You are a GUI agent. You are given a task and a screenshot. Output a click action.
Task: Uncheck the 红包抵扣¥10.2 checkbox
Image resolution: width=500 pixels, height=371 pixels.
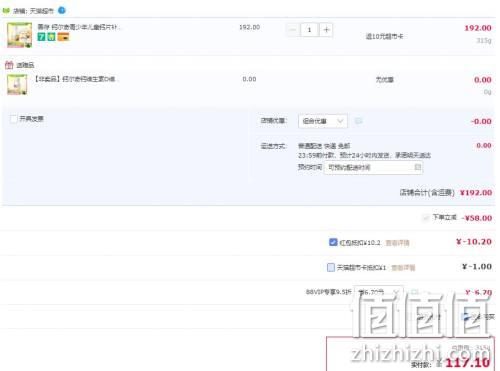coord(333,242)
